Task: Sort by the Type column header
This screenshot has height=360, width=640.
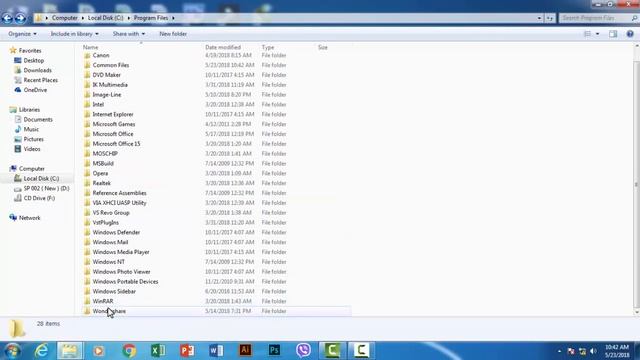Action: [268, 47]
